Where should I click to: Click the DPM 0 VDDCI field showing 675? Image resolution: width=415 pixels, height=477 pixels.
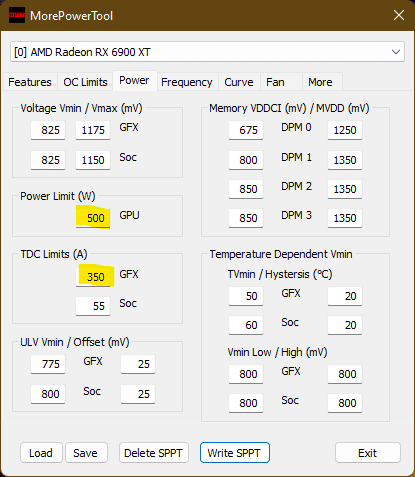coord(246,130)
